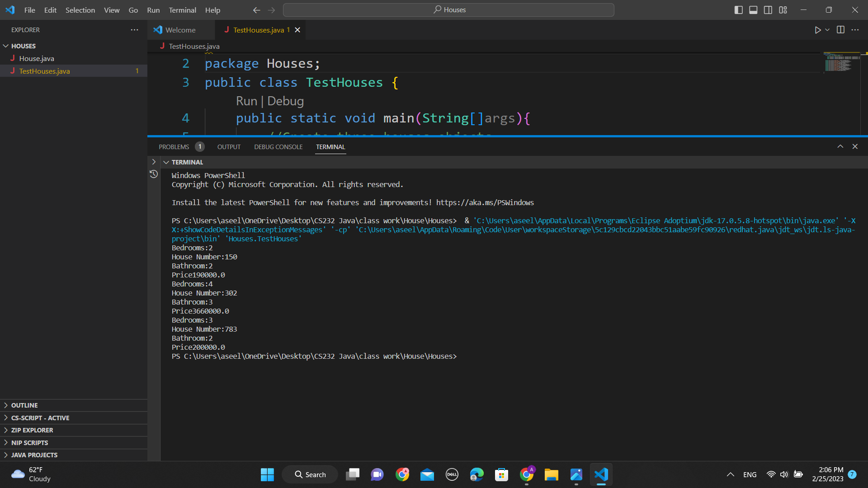
Task: Open the Output panel tab
Action: (229, 147)
